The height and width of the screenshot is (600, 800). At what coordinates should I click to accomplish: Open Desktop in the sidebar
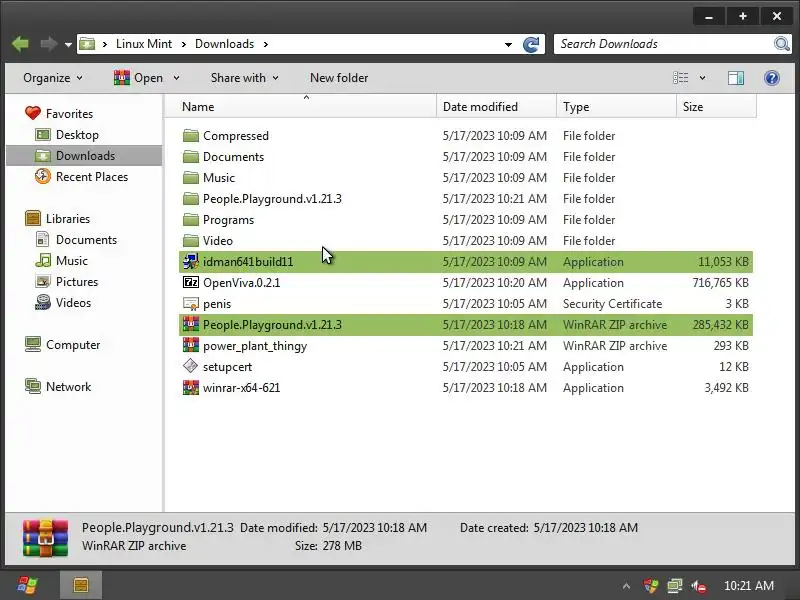(x=67, y=135)
